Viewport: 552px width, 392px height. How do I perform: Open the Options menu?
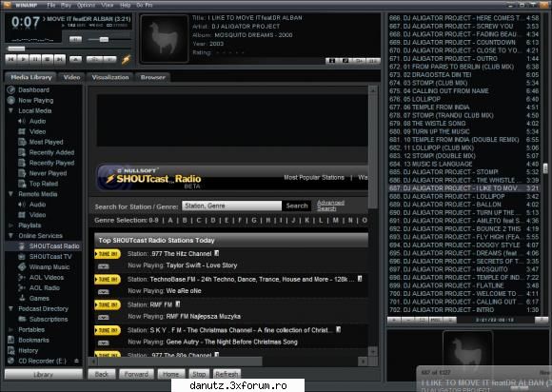(87, 5)
